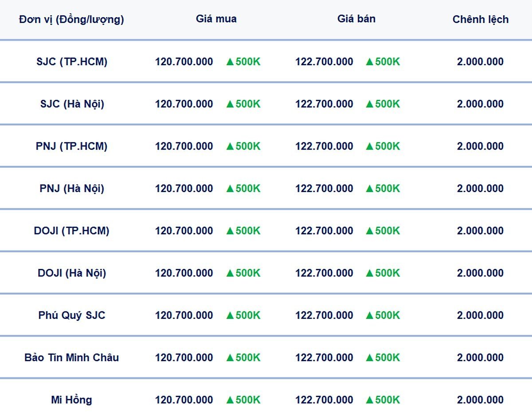The height and width of the screenshot is (417, 532).
Task: Click the SJC (Hà Nội) spread value
Action: coord(481,104)
